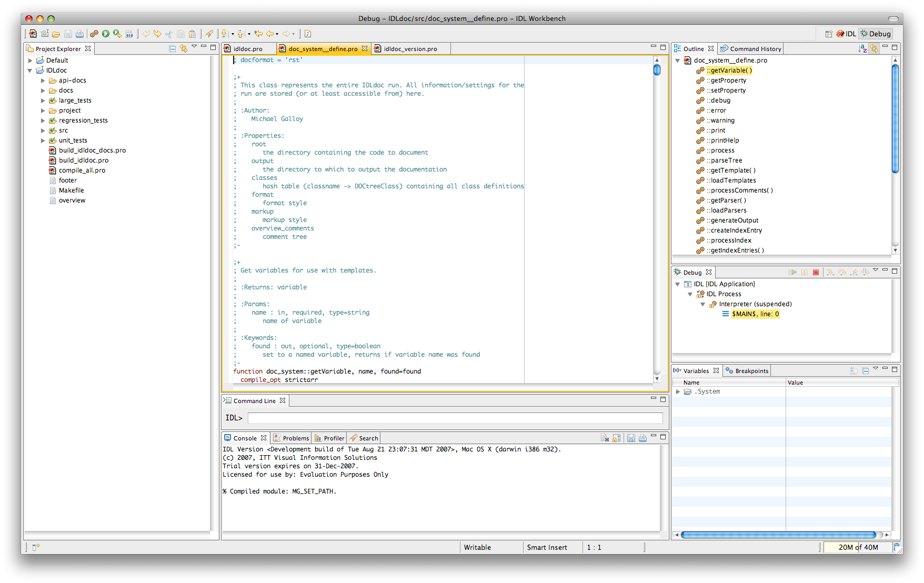This screenshot has width=924, height=583.
Task: Toggle the Link with Editor outline option
Action: (874, 48)
